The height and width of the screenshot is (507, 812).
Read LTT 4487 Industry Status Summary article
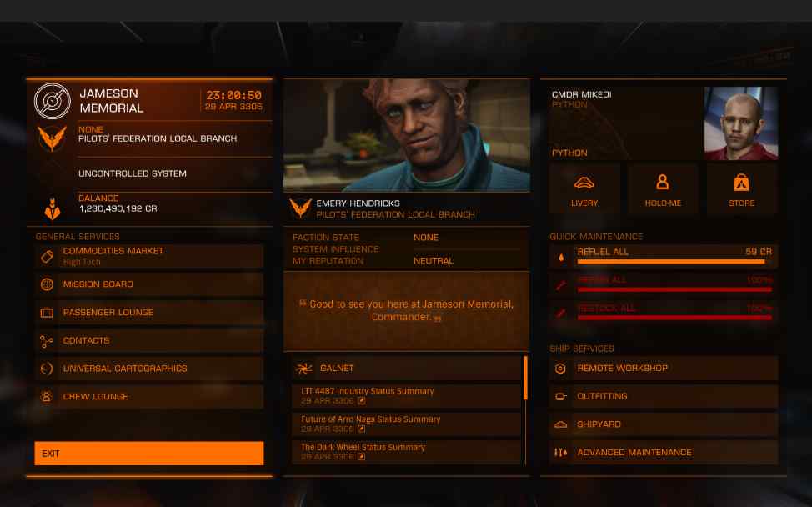coord(407,395)
